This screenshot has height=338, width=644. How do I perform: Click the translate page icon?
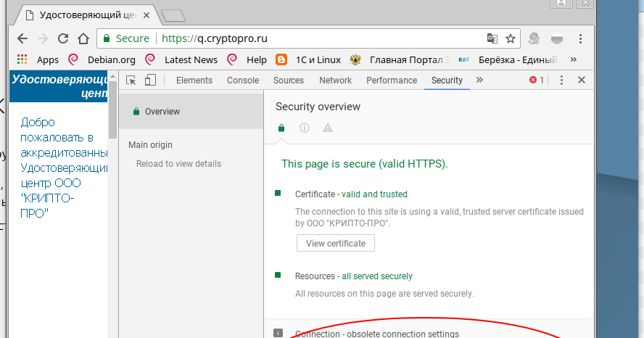coord(492,38)
